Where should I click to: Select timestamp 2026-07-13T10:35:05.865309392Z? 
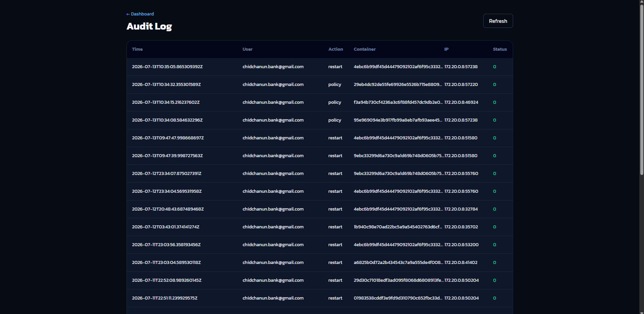(167, 67)
